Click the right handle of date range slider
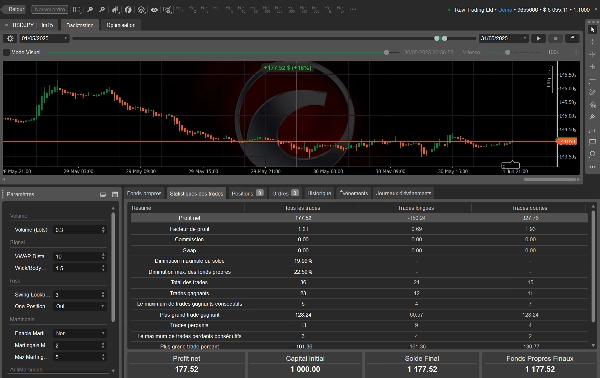The height and width of the screenshot is (378, 600). tap(444, 38)
